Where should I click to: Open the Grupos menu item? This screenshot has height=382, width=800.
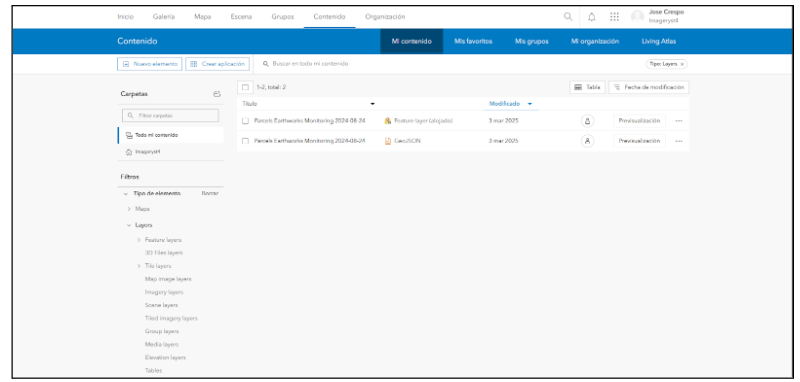click(283, 16)
